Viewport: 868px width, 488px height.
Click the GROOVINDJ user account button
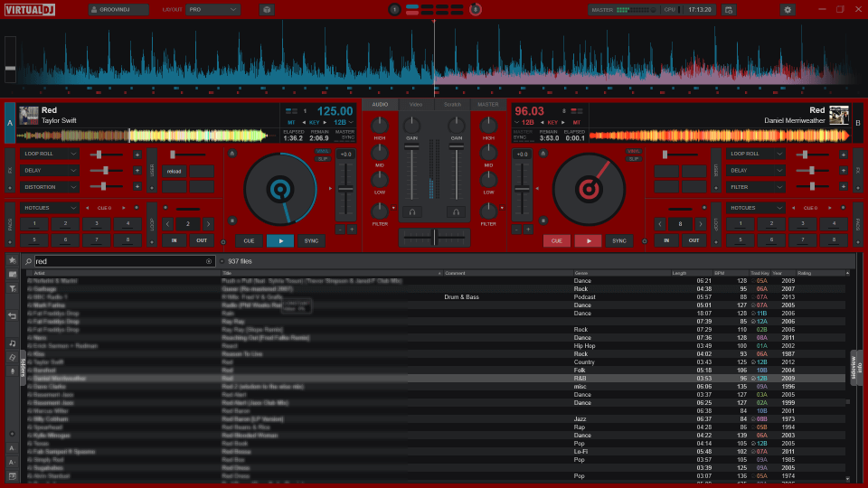[118, 10]
